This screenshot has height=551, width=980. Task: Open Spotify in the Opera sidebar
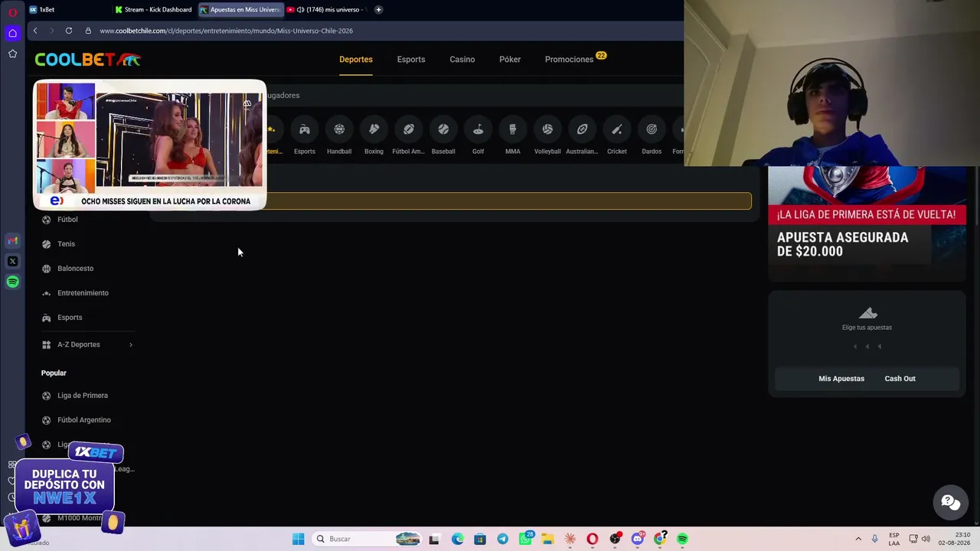pyautogui.click(x=12, y=282)
